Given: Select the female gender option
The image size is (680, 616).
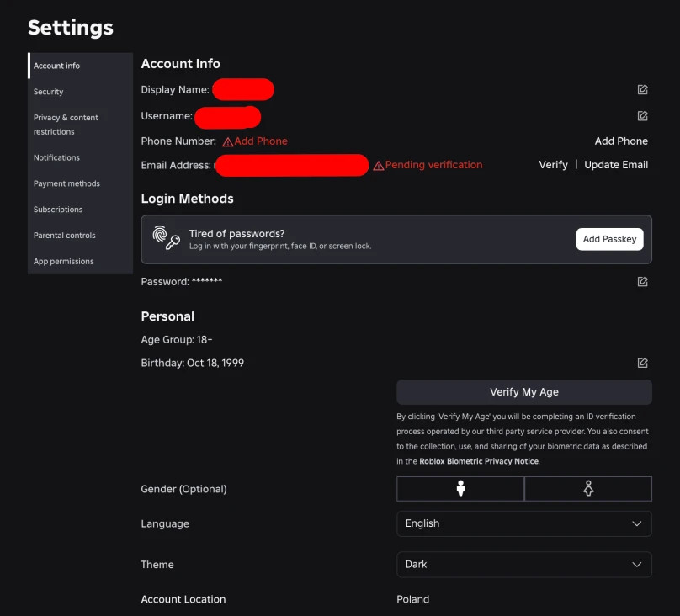Looking at the screenshot, I should pyautogui.click(x=588, y=489).
